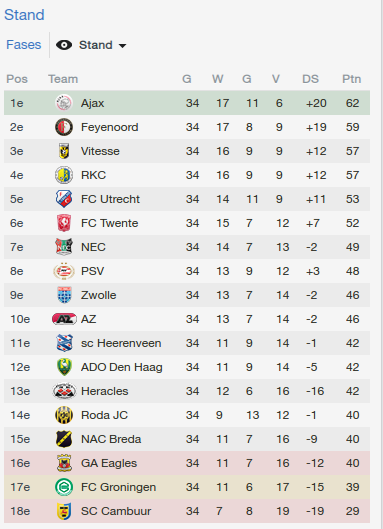
Task: Open the Stand dropdown label
Action: tap(95, 45)
